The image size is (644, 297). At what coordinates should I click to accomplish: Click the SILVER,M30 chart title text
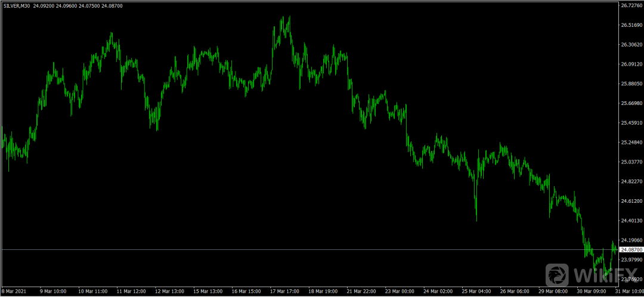pyautogui.click(x=17, y=5)
